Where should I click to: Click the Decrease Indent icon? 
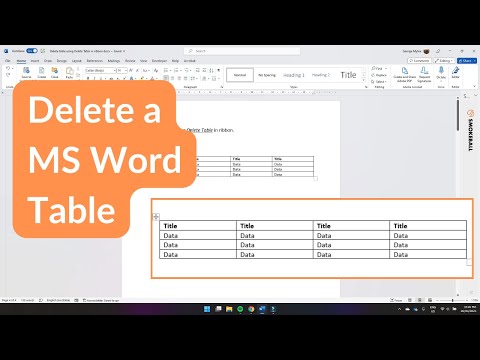tap(197, 70)
